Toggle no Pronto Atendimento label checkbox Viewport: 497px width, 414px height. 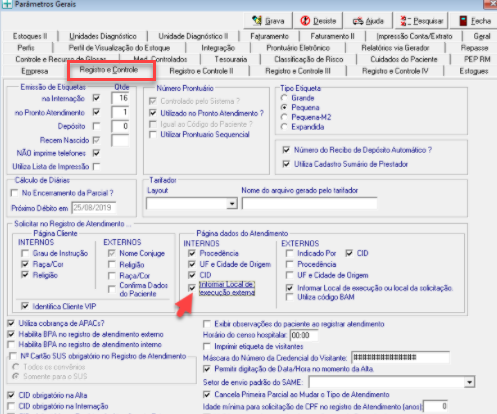tap(96, 112)
